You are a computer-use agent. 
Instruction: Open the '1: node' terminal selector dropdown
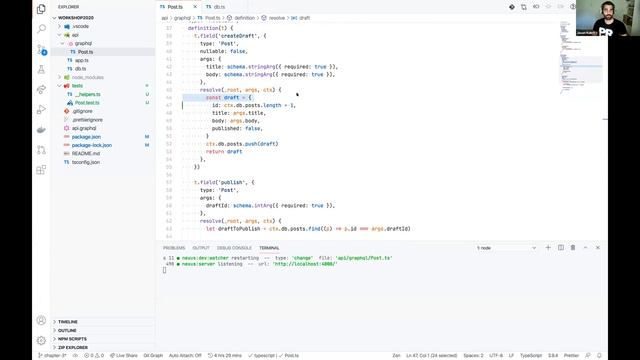tap(506, 248)
